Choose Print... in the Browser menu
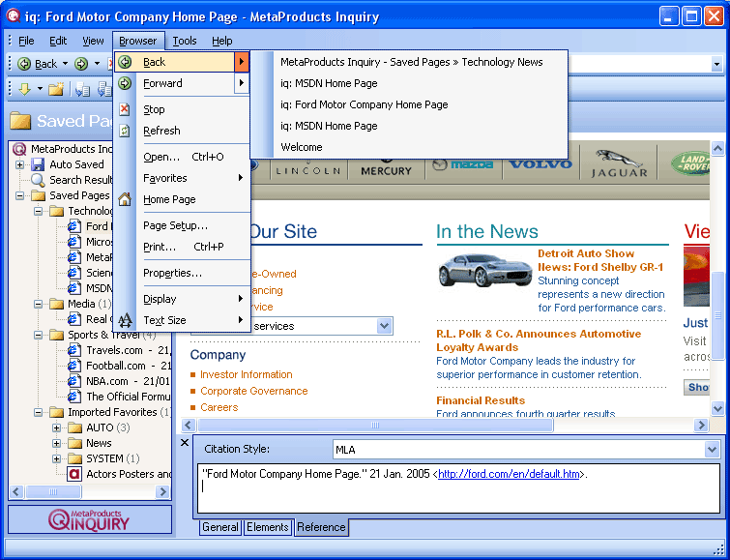This screenshot has width=730, height=560. (182, 247)
